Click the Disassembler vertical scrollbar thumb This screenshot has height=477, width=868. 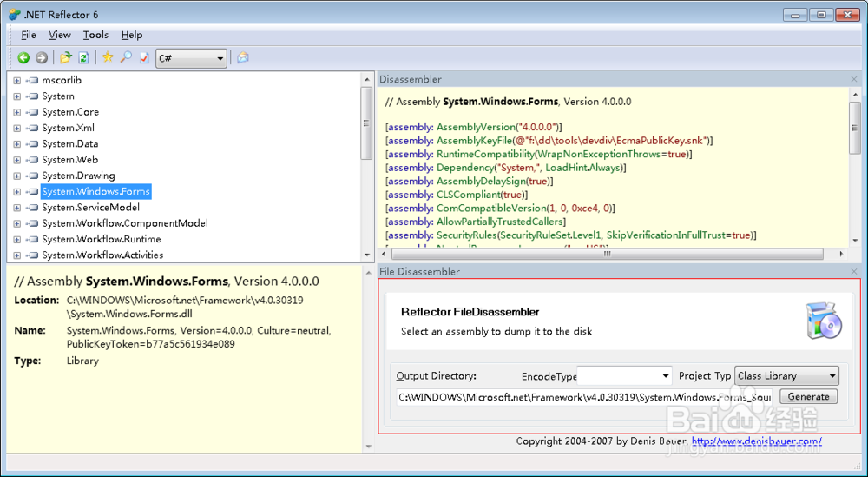tap(855, 128)
